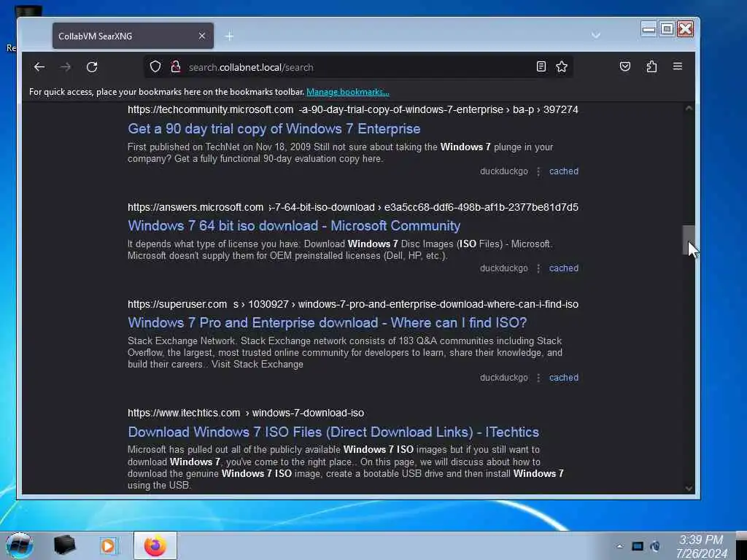Open Windows 7 64 bit iso download result
The width and height of the screenshot is (747, 560).
(294, 226)
